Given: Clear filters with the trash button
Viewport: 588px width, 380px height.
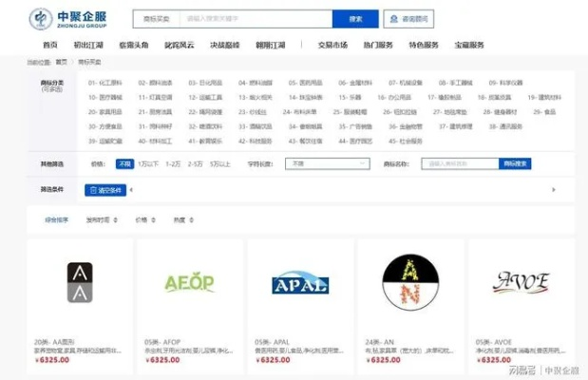Looking at the screenshot, I should 105,190.
